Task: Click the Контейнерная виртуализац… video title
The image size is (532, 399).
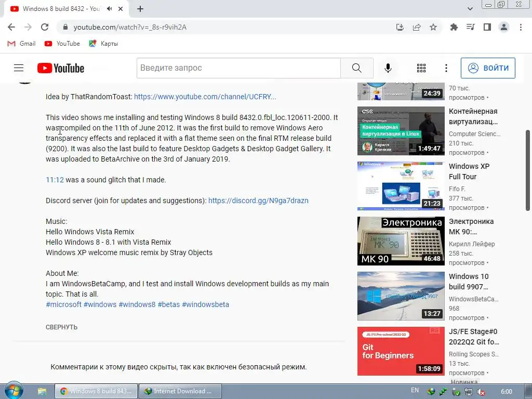Action: [x=473, y=116]
